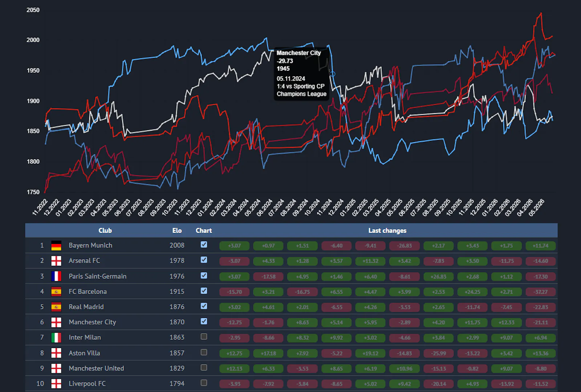Click the England flag beside Aston Villa
581x392 pixels.
[56, 353]
